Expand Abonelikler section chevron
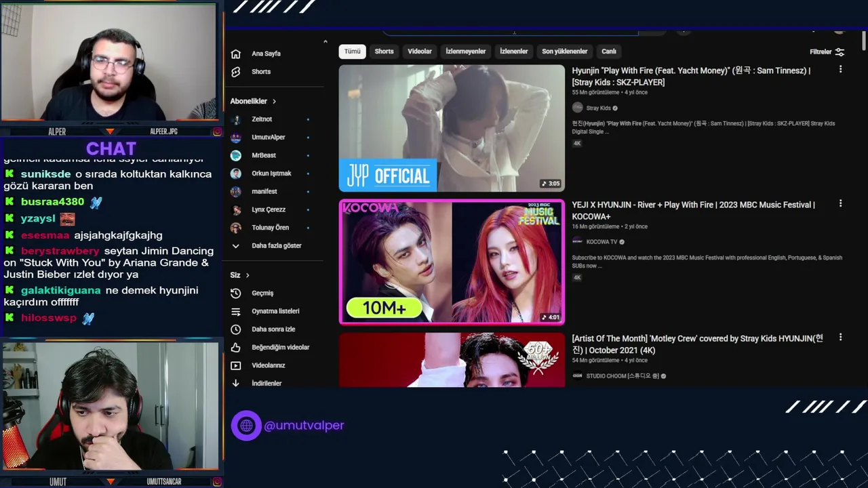868x488 pixels. [x=274, y=102]
